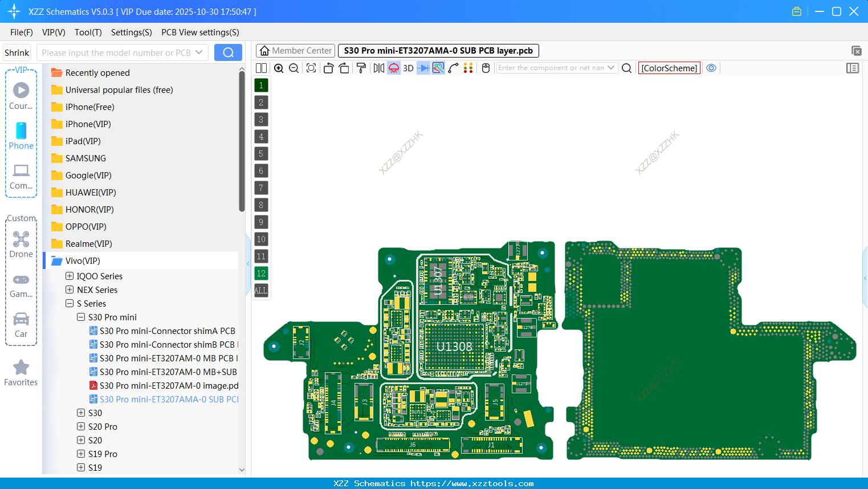
Task: Click the Member Center button
Action: pos(295,50)
